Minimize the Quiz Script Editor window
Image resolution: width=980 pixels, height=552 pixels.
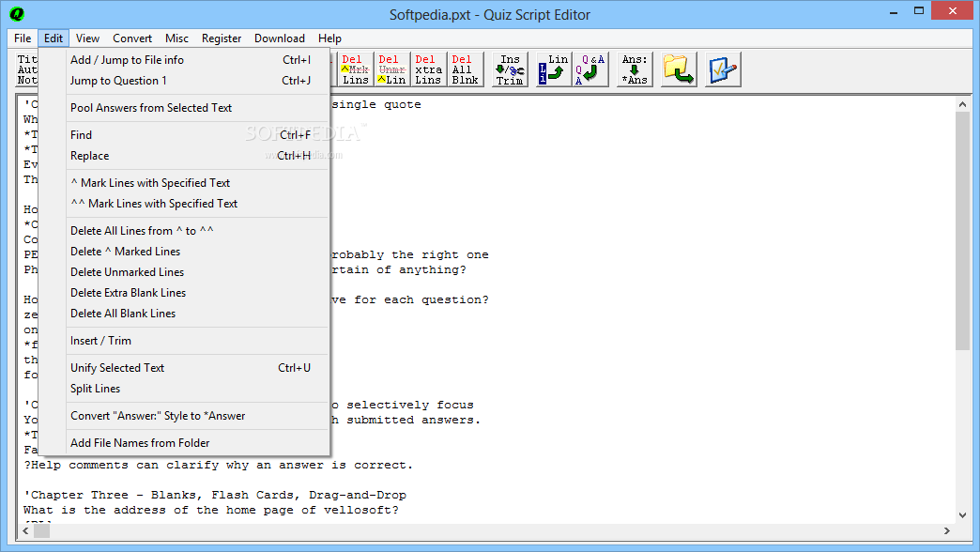[894, 11]
